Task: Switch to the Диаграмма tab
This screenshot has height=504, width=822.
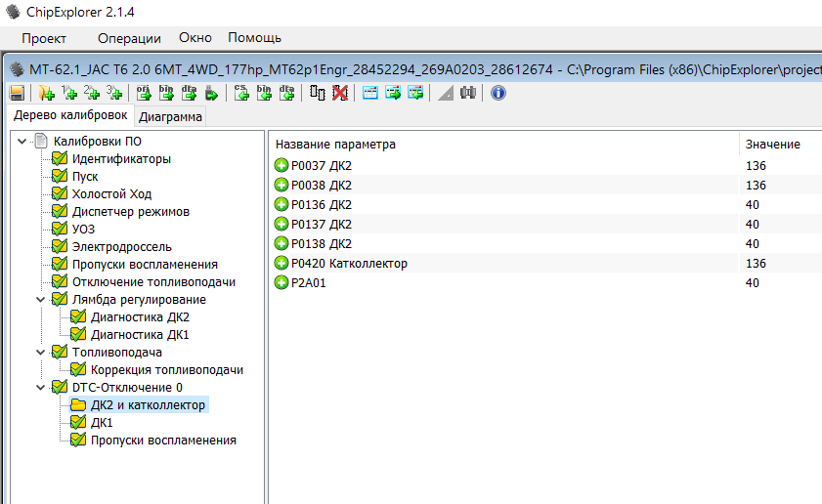Action: point(171,117)
